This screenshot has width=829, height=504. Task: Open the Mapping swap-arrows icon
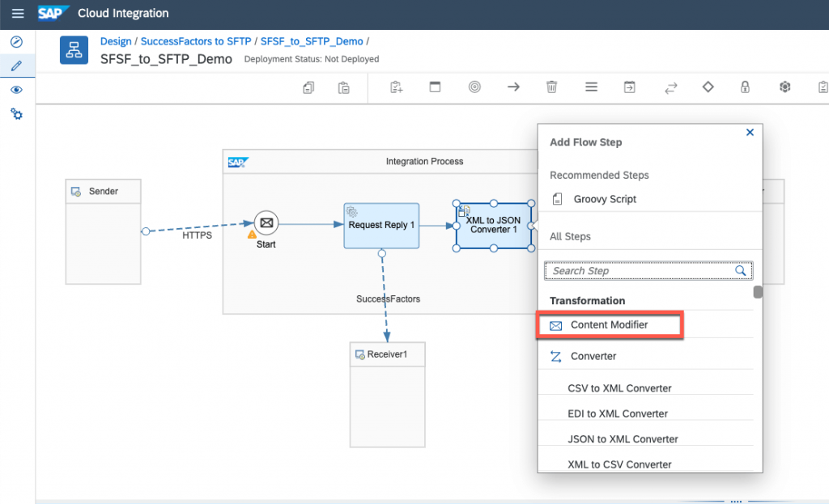pos(670,87)
